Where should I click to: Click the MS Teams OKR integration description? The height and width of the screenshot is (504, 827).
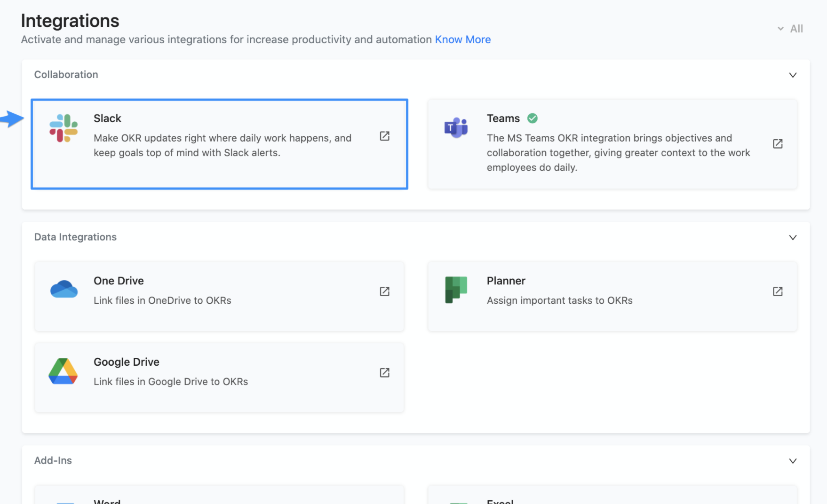click(618, 153)
